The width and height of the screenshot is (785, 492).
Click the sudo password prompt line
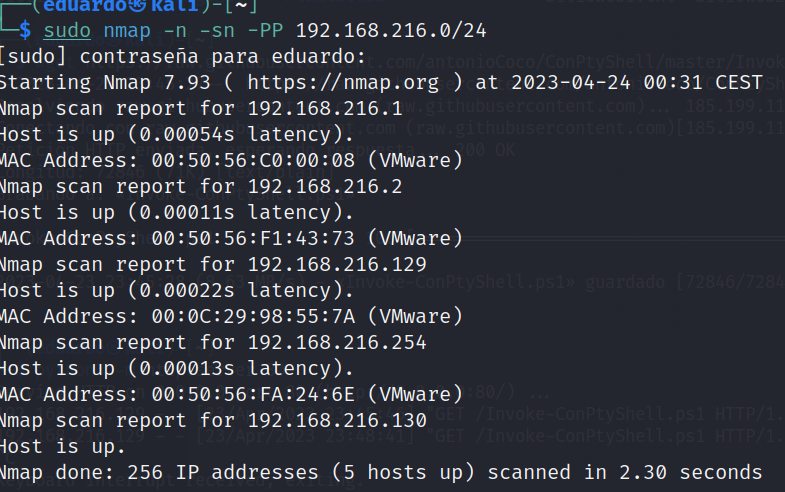[183, 57]
